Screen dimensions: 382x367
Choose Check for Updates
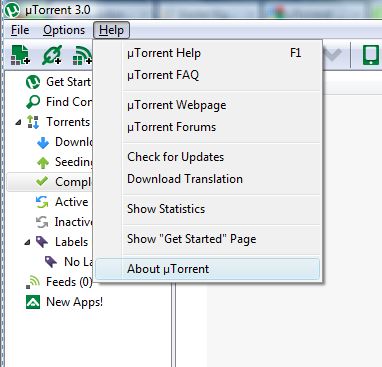pos(207,157)
